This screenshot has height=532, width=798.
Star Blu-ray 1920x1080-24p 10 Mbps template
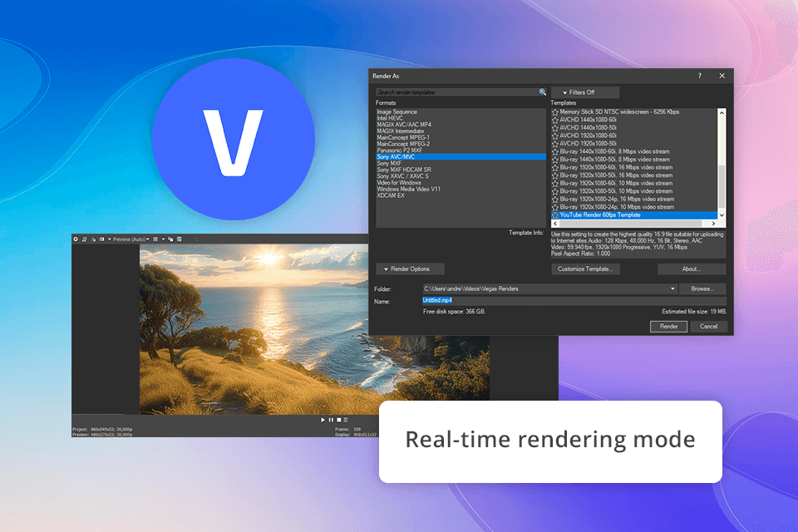(x=555, y=207)
